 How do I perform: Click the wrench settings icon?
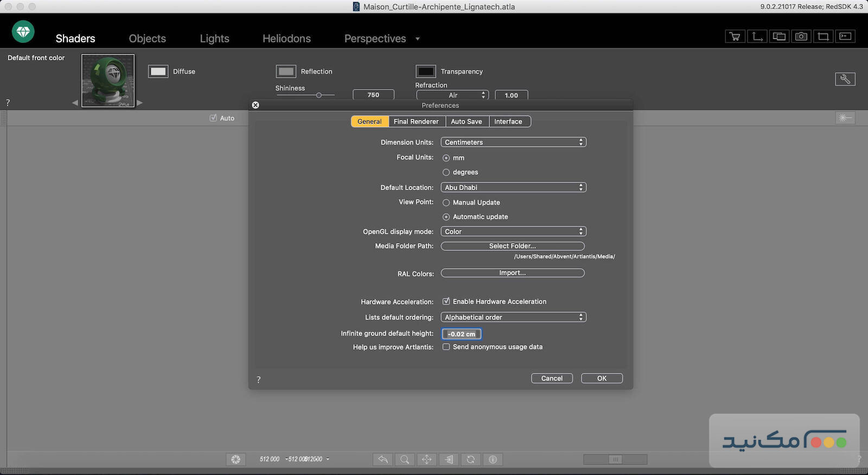[x=845, y=79]
